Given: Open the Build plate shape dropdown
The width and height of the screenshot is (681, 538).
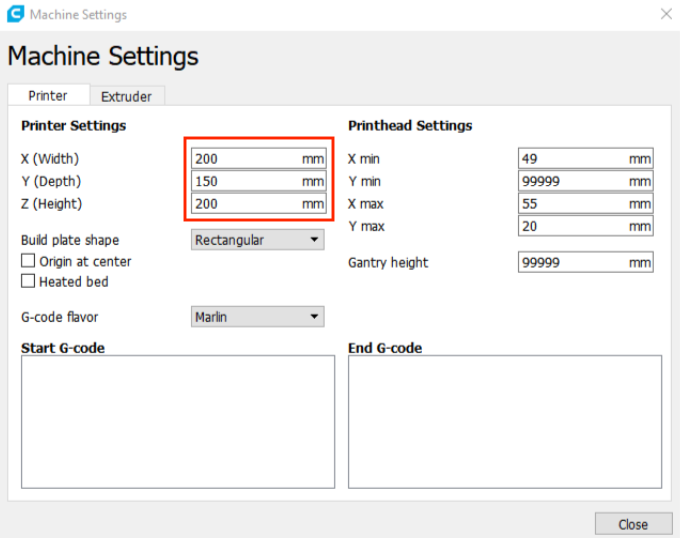Looking at the screenshot, I should tap(258, 240).
